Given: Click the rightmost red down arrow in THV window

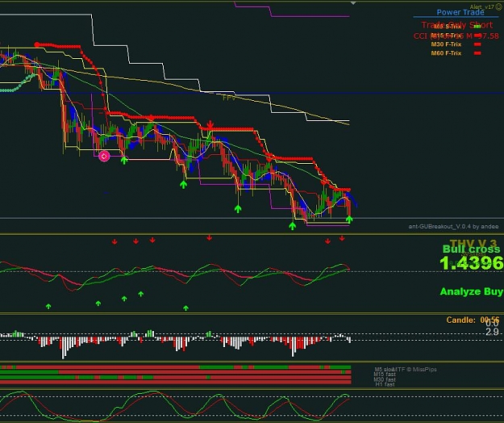Looking at the screenshot, I should [342, 238].
